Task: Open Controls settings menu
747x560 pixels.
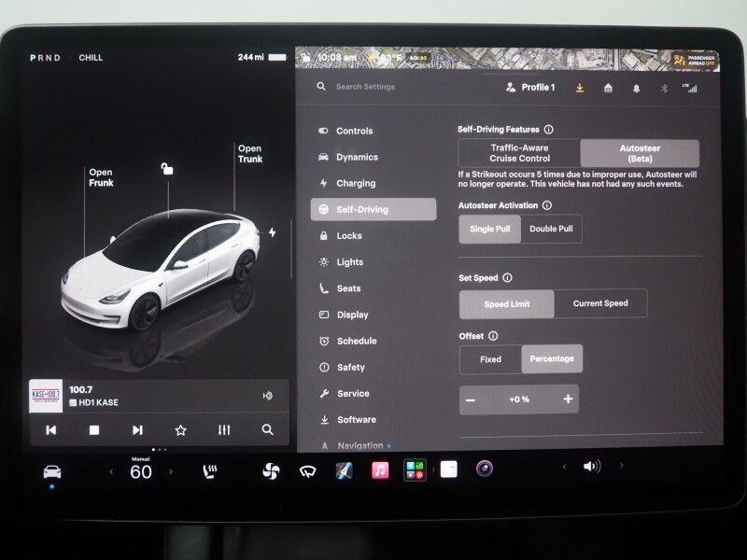Action: click(x=373, y=131)
